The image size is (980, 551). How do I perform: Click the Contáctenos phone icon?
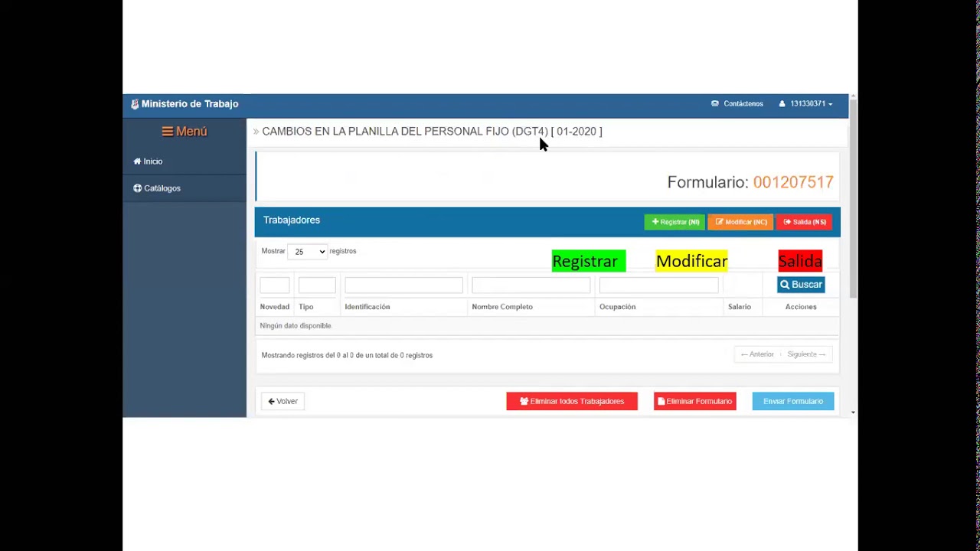(715, 104)
